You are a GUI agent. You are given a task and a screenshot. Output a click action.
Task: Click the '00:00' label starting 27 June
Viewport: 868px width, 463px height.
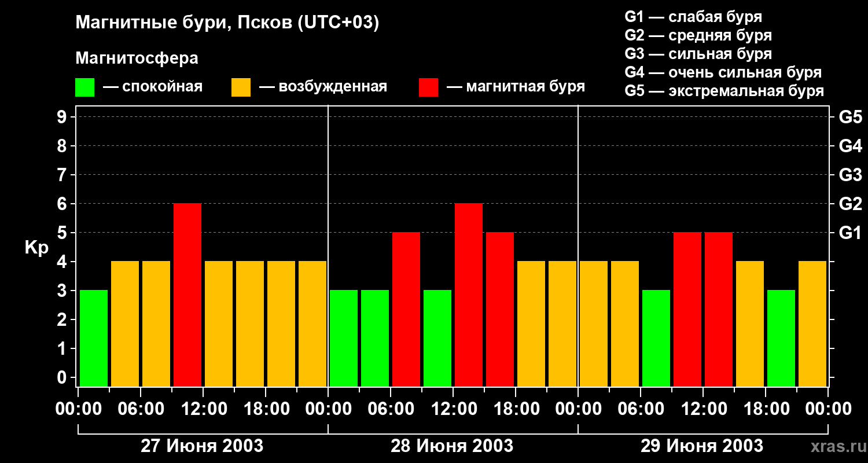(x=78, y=409)
